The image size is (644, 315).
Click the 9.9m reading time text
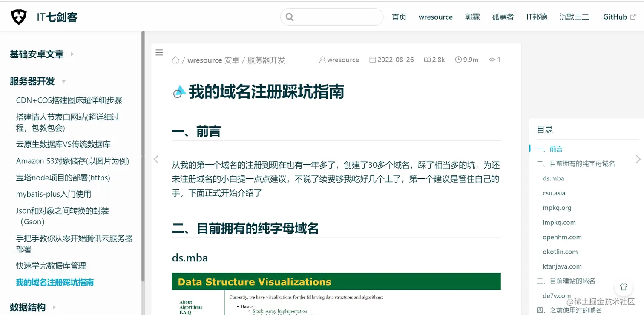[471, 60]
